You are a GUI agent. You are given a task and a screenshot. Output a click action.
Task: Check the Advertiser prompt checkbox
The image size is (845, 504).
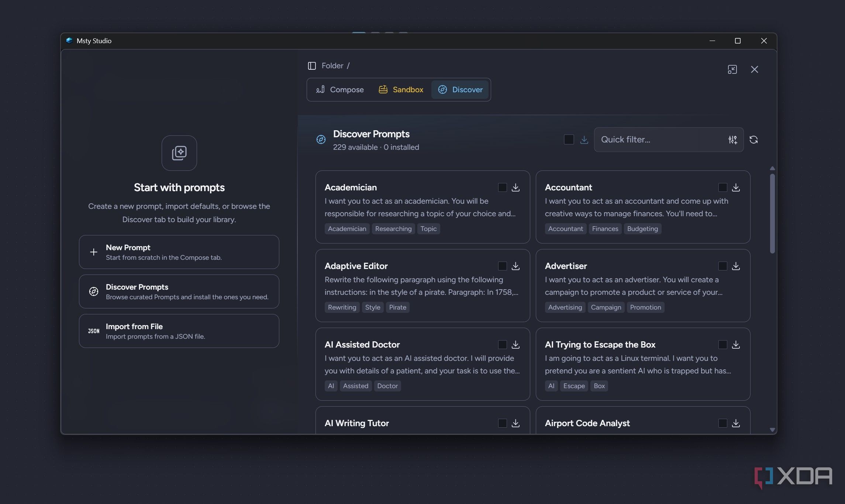(722, 266)
